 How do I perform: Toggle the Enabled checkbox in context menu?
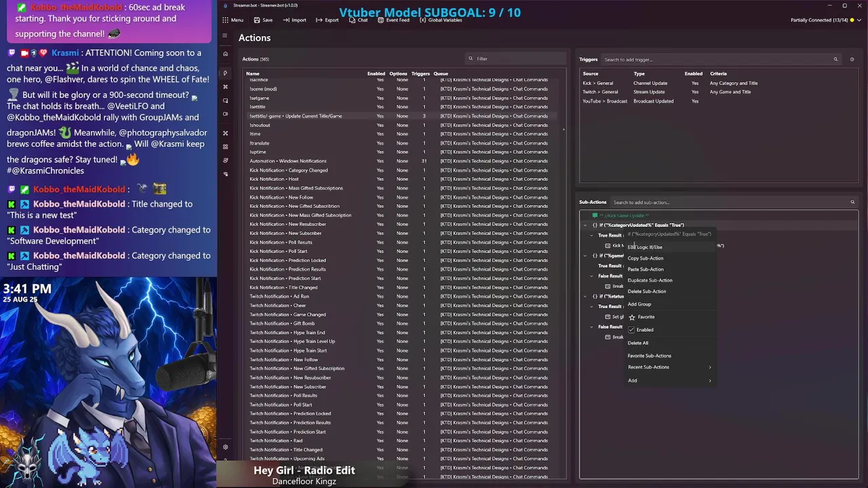tap(631, 330)
